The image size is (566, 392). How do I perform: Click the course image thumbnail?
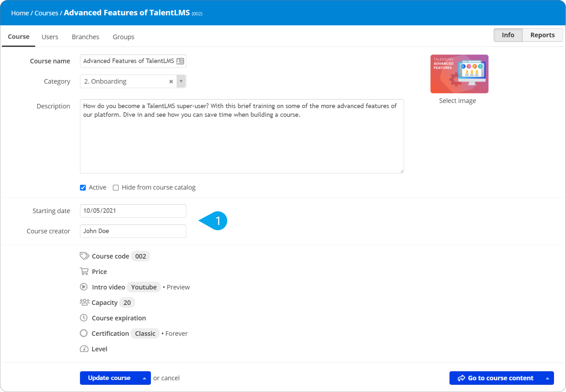(x=459, y=74)
